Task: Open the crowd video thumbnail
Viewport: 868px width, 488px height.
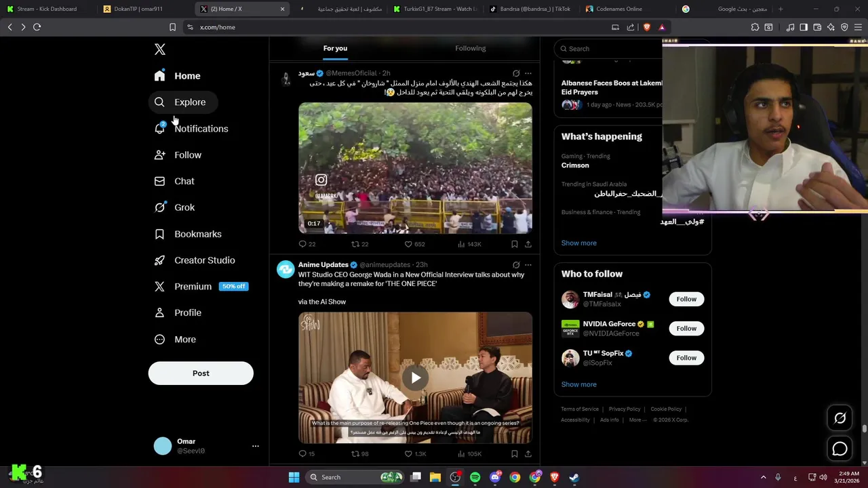Action: point(415,168)
